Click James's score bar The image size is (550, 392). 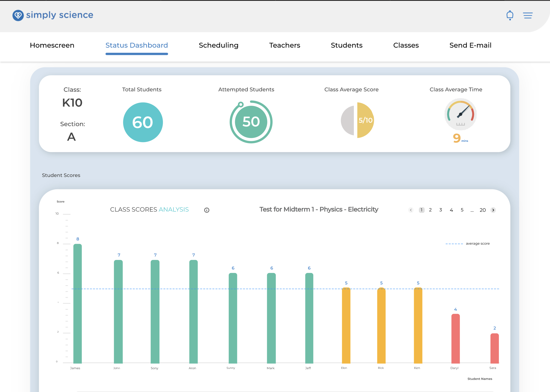pos(78,303)
